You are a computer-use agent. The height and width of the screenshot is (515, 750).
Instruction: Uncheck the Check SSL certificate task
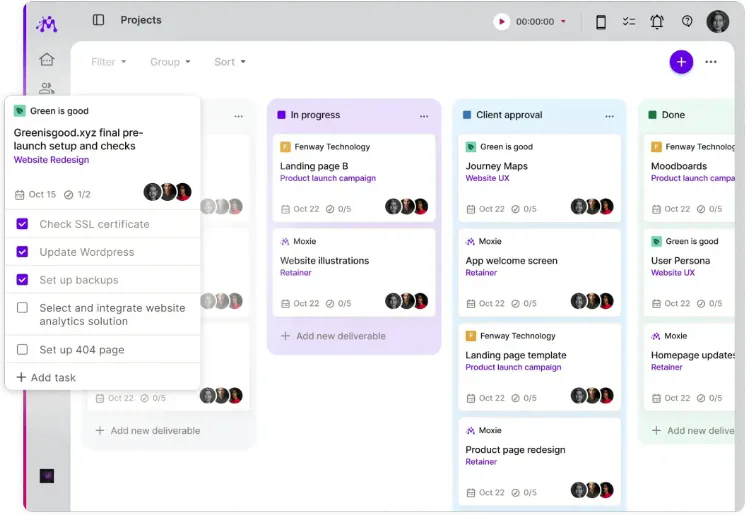(22, 224)
